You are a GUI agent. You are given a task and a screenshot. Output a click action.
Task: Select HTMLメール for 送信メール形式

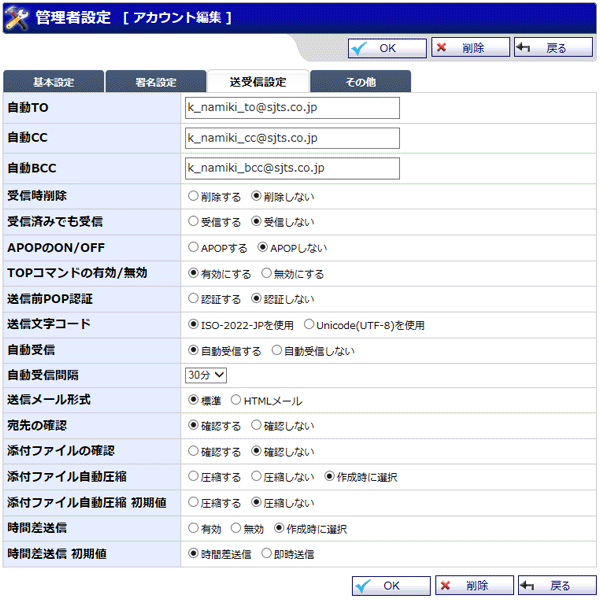[x=236, y=400]
